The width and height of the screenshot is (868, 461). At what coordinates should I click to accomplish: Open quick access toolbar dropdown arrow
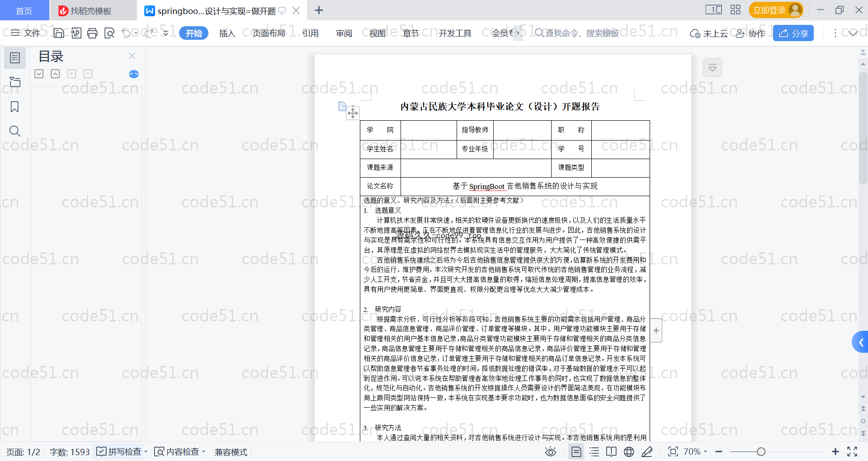tap(165, 33)
